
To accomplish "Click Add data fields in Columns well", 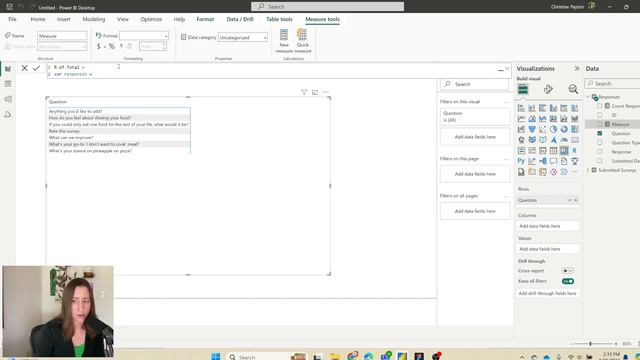I will [547, 226].
